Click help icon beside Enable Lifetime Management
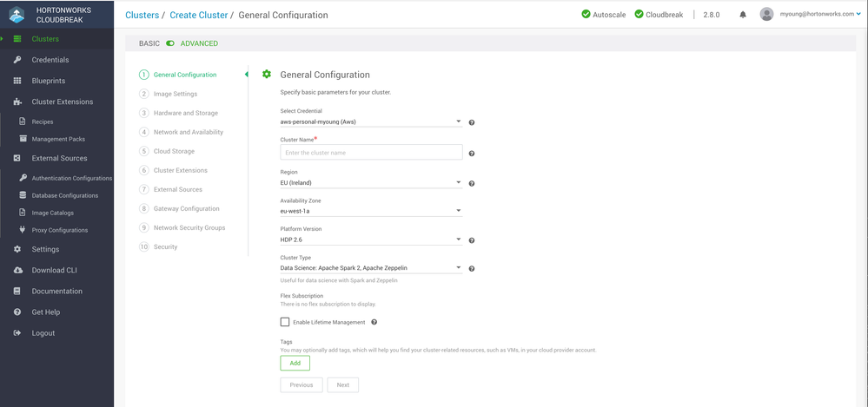Viewport: 868px width, 407px height. [x=374, y=322]
